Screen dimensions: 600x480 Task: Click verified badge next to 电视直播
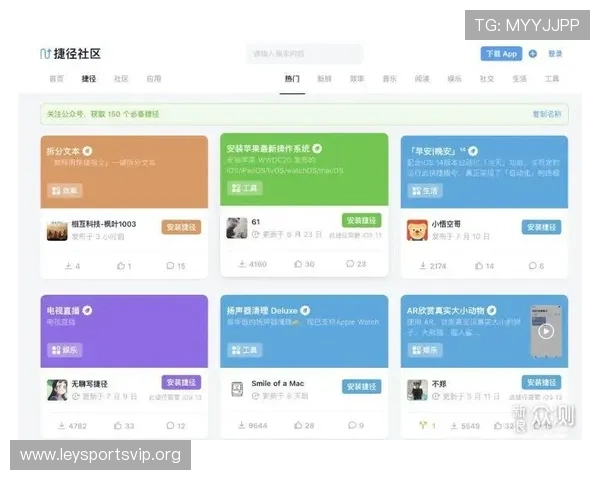click(x=87, y=310)
